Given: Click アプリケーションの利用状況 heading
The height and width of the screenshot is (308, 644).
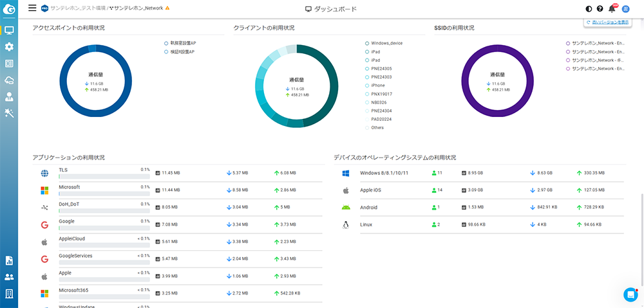Looking at the screenshot, I should click(69, 158).
